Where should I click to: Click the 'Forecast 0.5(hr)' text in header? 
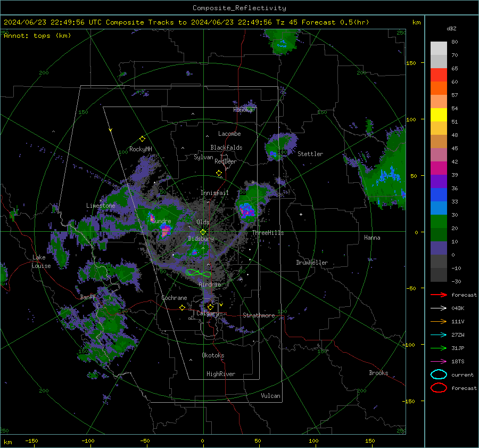(335, 22)
